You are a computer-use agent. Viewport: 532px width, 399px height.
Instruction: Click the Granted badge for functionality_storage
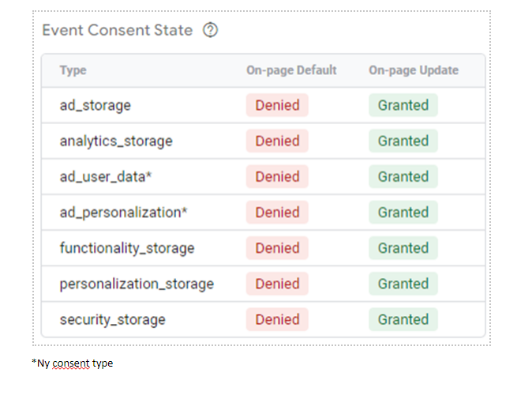(403, 248)
